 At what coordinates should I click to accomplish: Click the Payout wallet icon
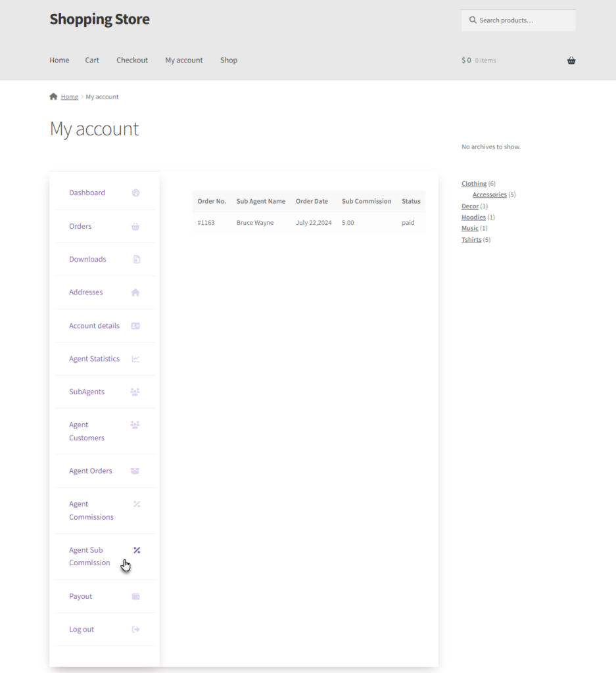135,596
